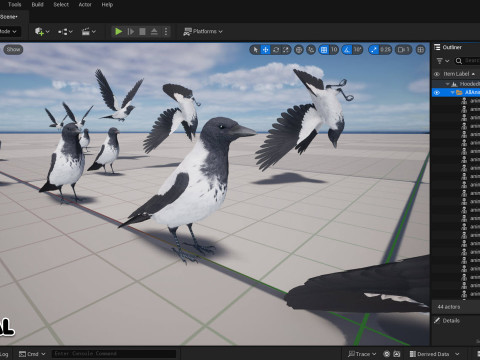This screenshot has width=480, height=360.
Task: Click the viewport Show button
Action: (x=13, y=49)
